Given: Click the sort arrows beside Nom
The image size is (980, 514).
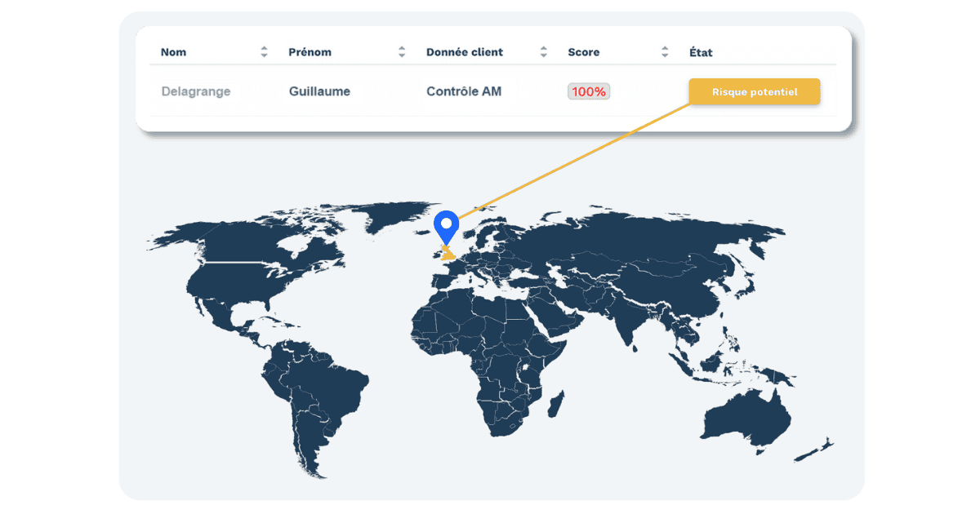Looking at the screenshot, I should coord(264,52).
